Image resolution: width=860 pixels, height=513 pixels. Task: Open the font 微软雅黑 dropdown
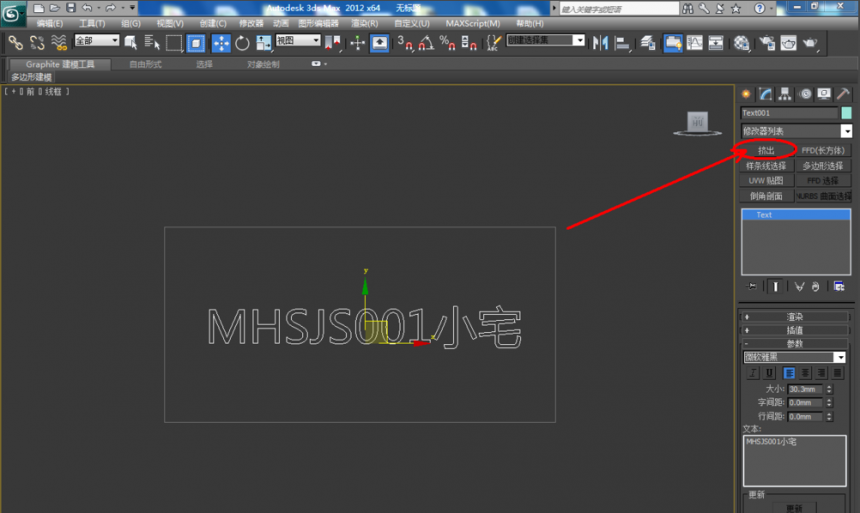pyautogui.click(x=794, y=357)
